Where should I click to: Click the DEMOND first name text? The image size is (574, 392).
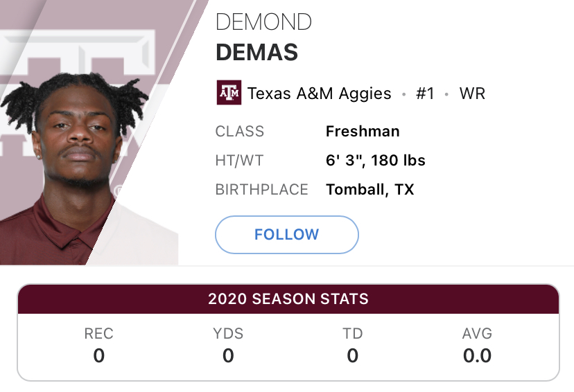[x=263, y=21]
